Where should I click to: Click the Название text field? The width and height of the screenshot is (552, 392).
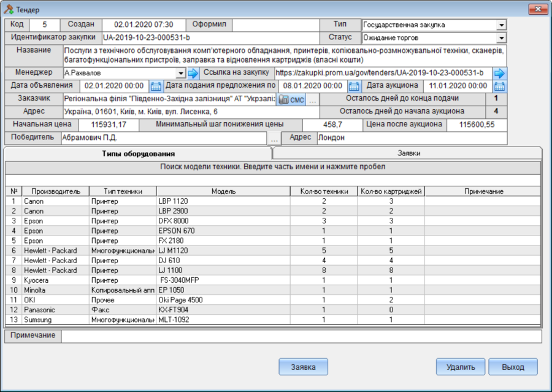pos(285,55)
